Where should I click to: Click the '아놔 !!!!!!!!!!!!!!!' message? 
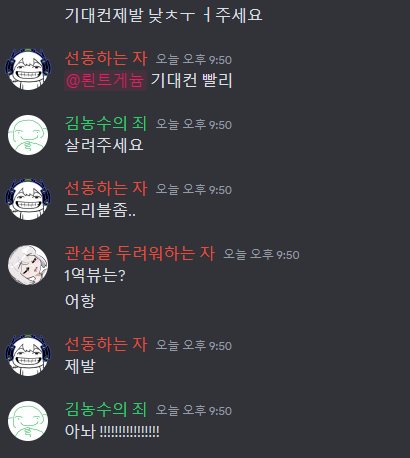tap(112, 431)
